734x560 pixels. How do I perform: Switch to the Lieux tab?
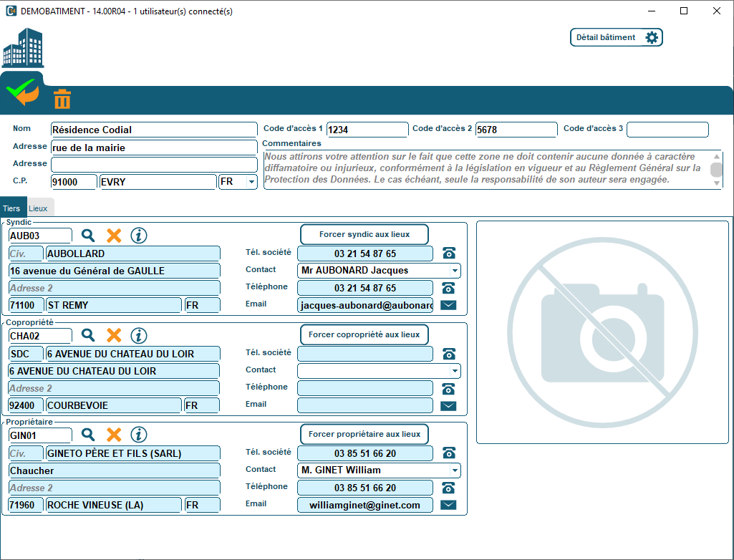(39, 208)
